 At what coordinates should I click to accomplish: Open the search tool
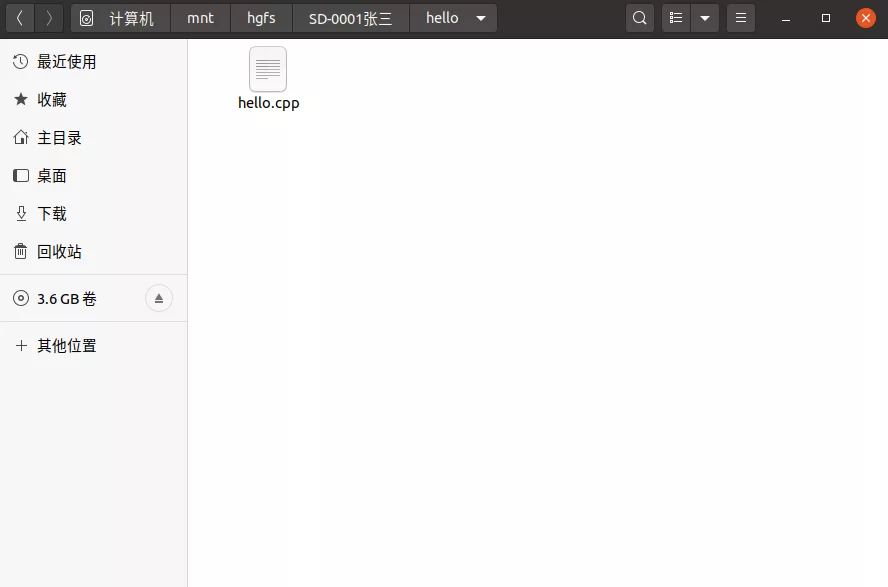[x=640, y=18]
